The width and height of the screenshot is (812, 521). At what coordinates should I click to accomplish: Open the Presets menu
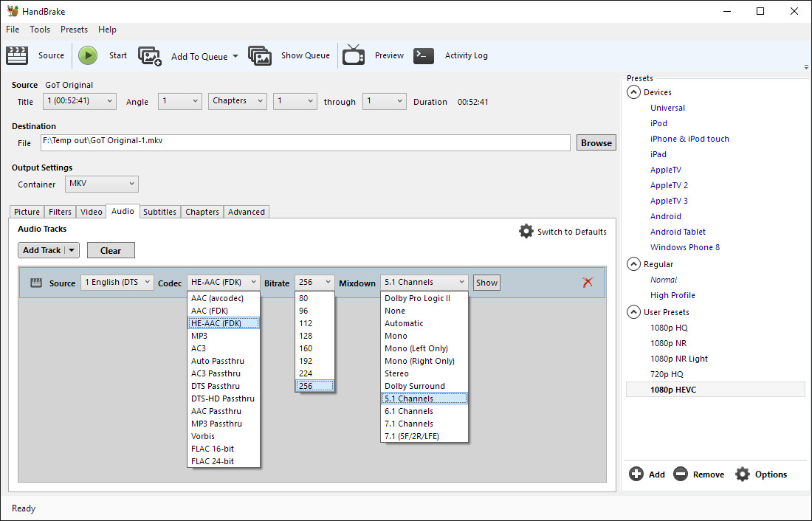pos(74,30)
